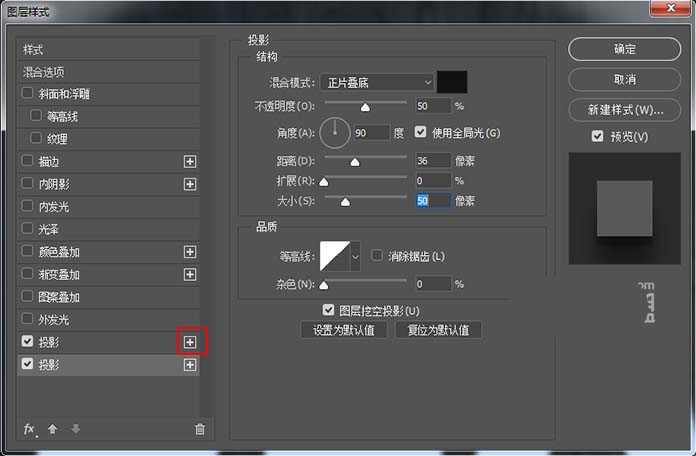This screenshot has height=456, width=696.
Task: Click the 大小 value field
Action: (433, 201)
